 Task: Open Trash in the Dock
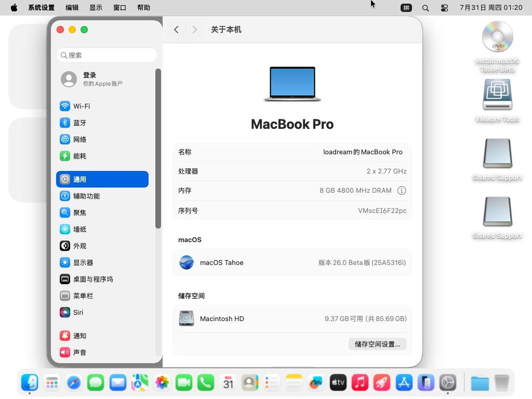(502, 383)
